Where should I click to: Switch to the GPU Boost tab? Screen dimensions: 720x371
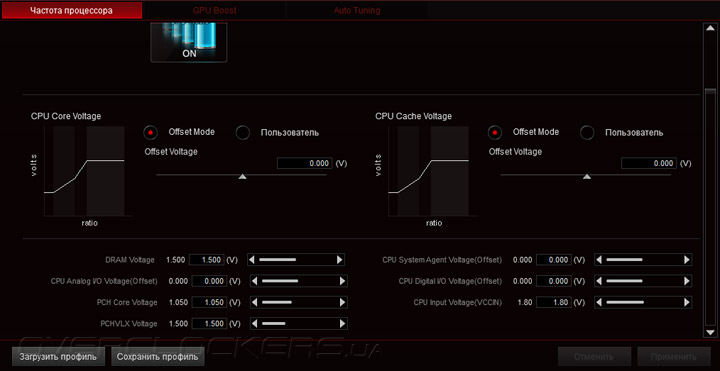[214, 11]
